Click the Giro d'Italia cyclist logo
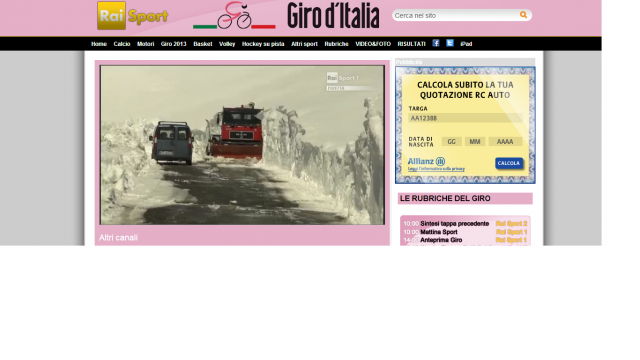640x360 pixels. [x=234, y=16]
